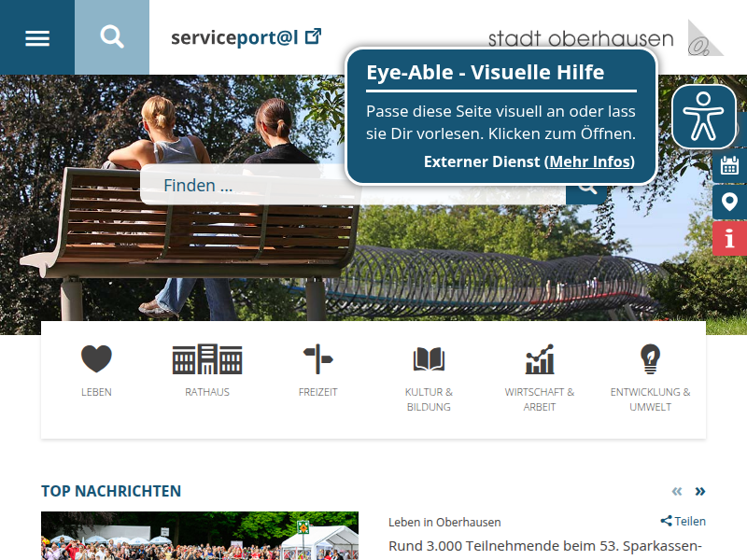The image size is (747, 560).
Task: Click the Mehr Infos link
Action: [x=590, y=161]
